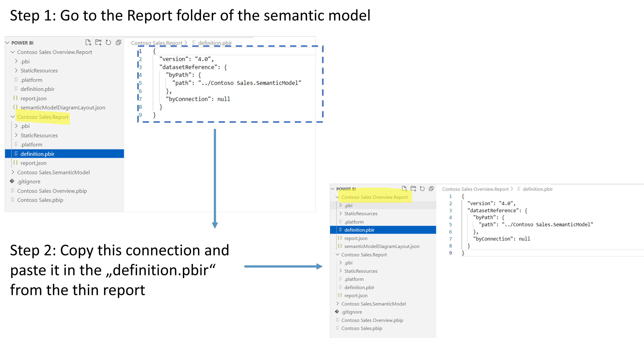The height and width of the screenshot is (338, 644).
Task: Open the .platform file under Contoso Sales.Report
Action: (31, 144)
